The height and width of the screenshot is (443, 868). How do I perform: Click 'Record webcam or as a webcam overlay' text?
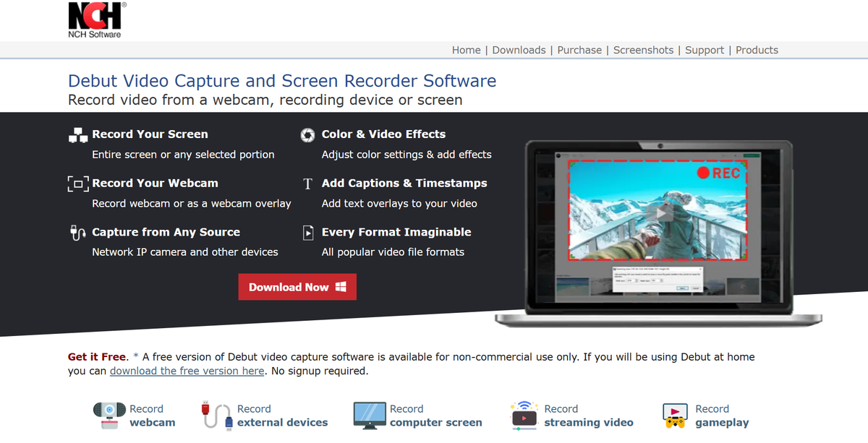192,204
